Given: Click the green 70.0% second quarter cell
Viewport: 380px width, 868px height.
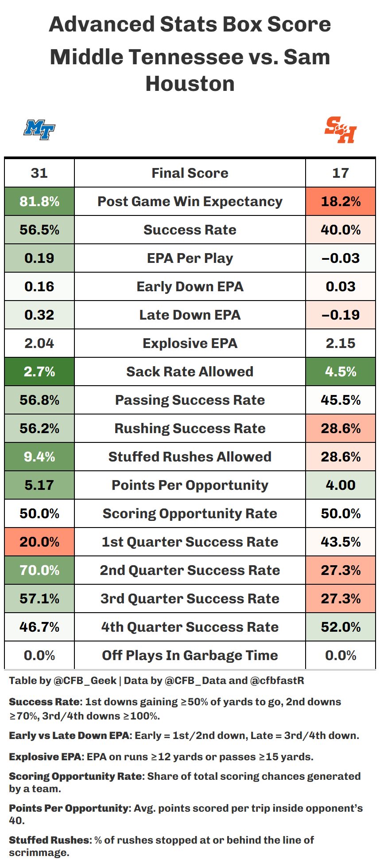Looking at the screenshot, I should point(39,570).
